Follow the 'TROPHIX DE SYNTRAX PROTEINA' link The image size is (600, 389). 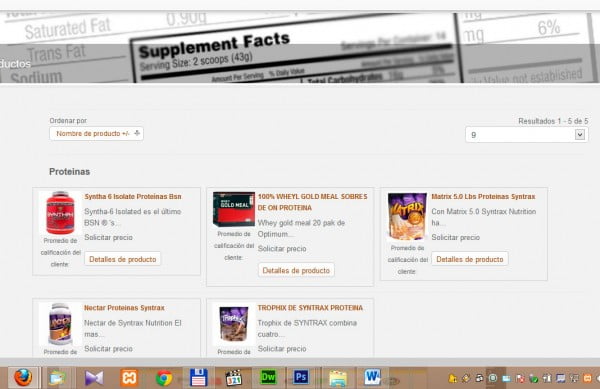310,308
